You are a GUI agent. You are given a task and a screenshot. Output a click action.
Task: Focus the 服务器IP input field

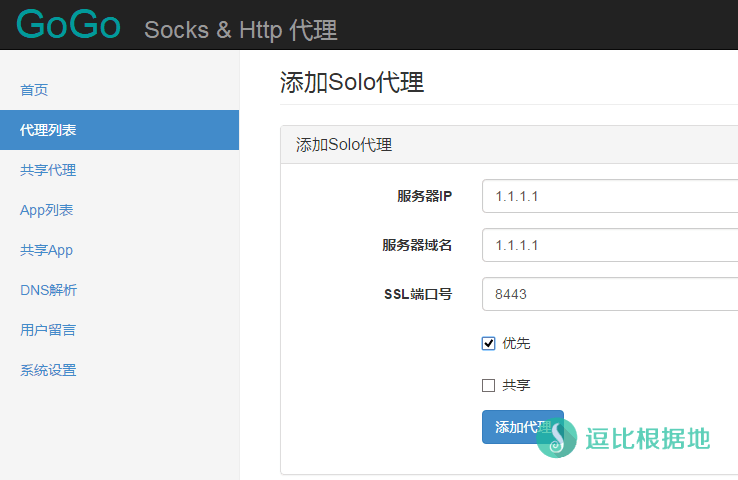(610, 196)
